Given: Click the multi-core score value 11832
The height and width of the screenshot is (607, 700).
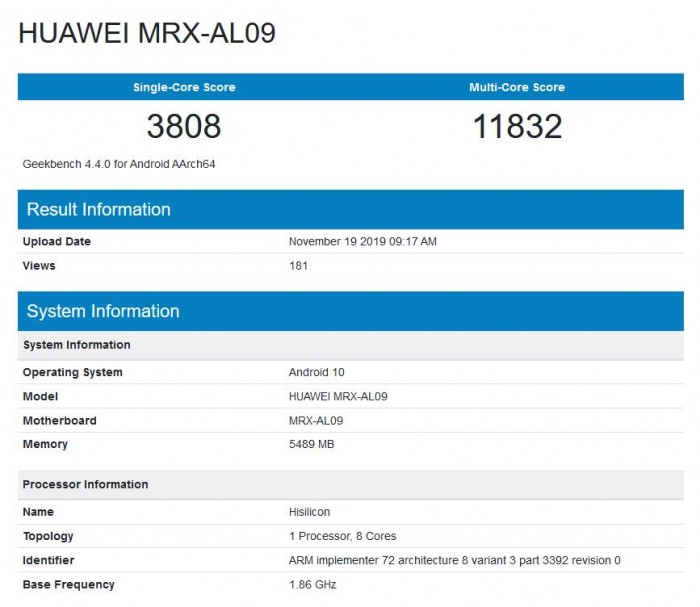Looking at the screenshot, I should (x=517, y=126).
